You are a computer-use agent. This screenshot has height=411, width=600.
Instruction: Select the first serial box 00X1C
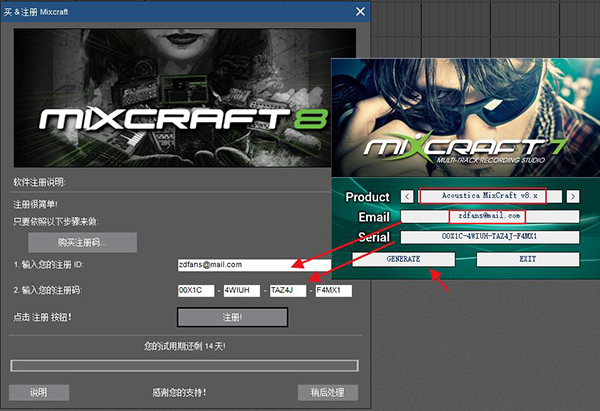[195, 290]
